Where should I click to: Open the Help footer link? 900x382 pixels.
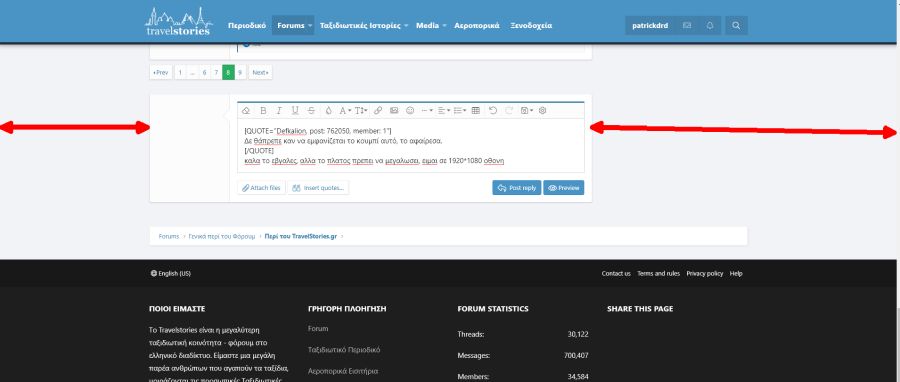tap(736, 274)
